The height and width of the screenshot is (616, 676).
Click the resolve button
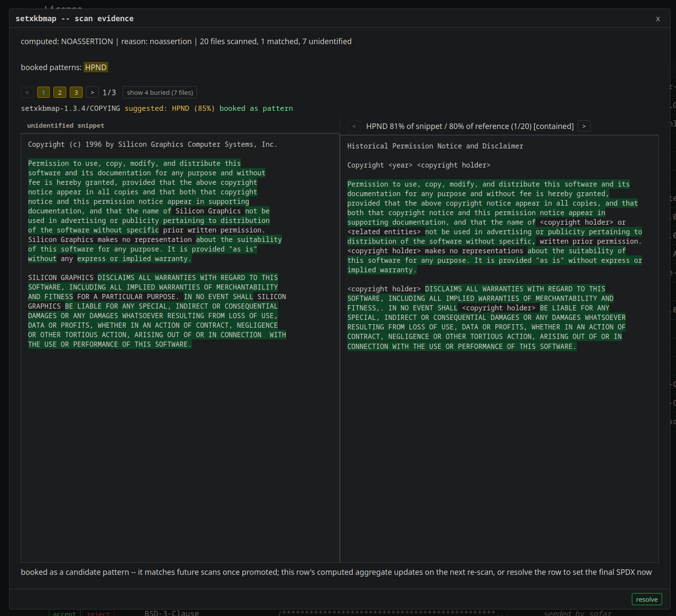647,599
